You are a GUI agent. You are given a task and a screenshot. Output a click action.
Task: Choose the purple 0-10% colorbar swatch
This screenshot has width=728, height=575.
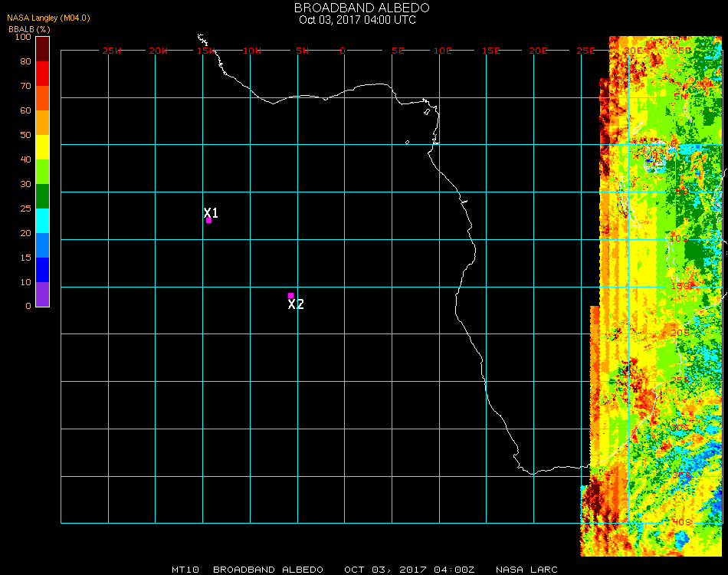tap(43, 294)
